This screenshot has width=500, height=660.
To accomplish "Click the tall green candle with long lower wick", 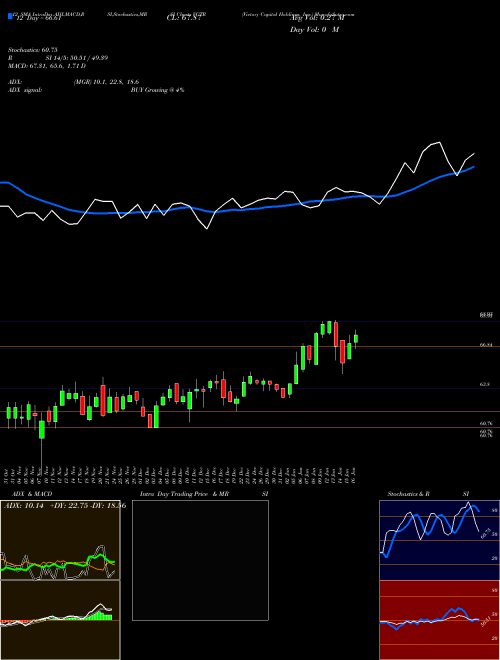I will pos(42,430).
